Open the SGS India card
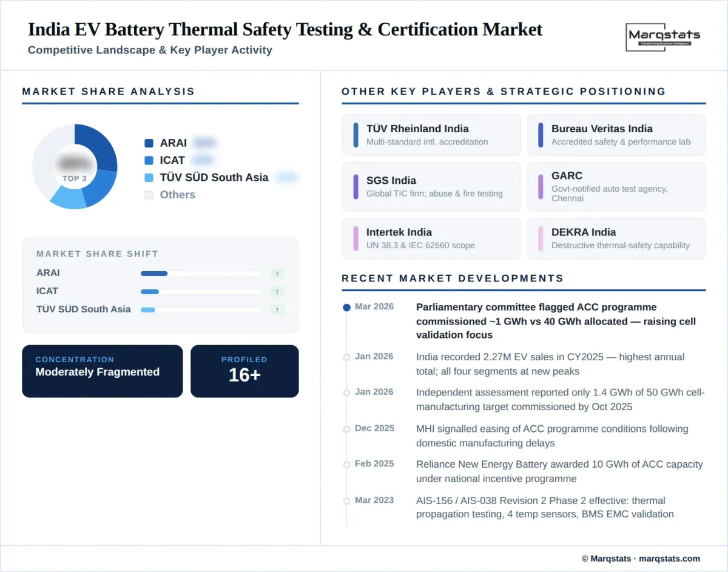This screenshot has width=728, height=572. click(431, 187)
